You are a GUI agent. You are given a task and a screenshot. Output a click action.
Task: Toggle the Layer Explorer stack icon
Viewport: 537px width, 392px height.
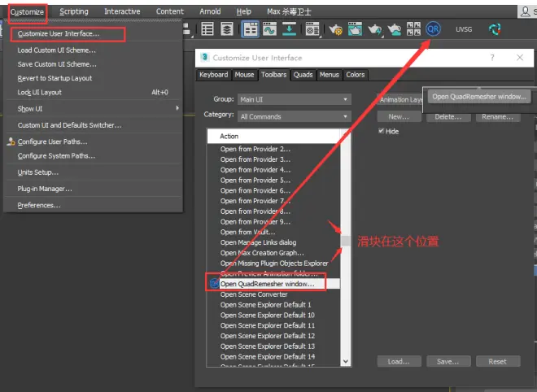click(x=227, y=29)
